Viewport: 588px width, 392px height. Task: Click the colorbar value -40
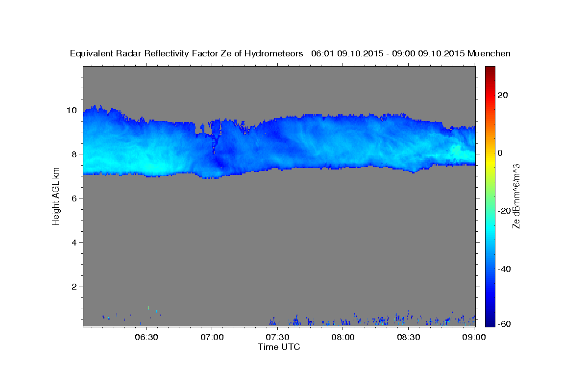tap(505, 269)
